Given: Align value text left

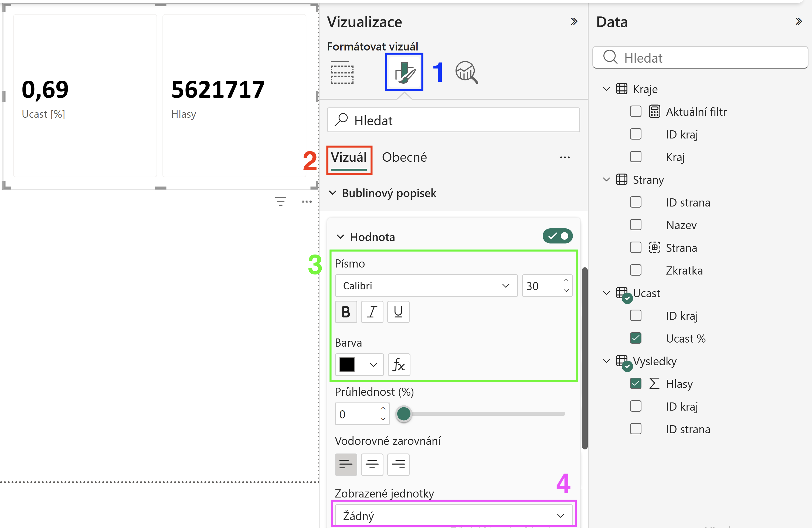Looking at the screenshot, I should (346, 465).
